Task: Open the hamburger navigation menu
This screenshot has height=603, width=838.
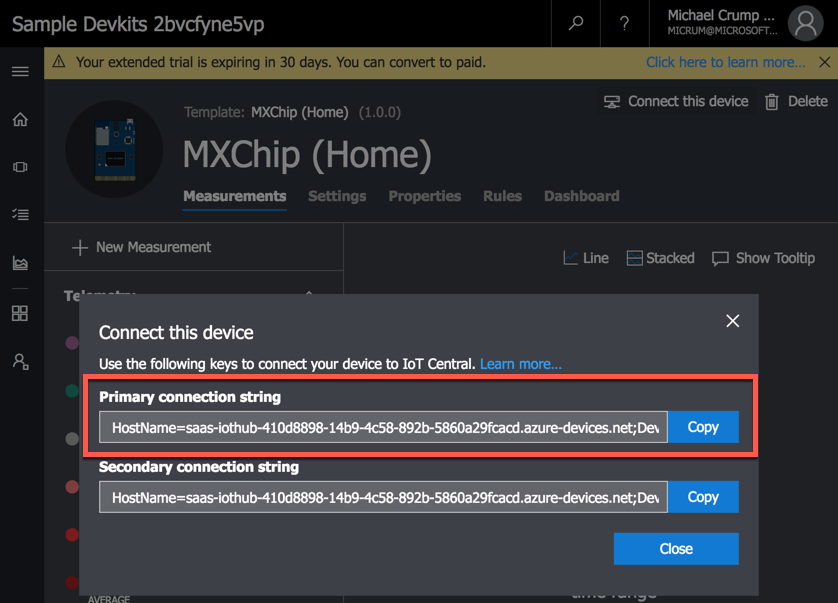Action: (x=20, y=71)
